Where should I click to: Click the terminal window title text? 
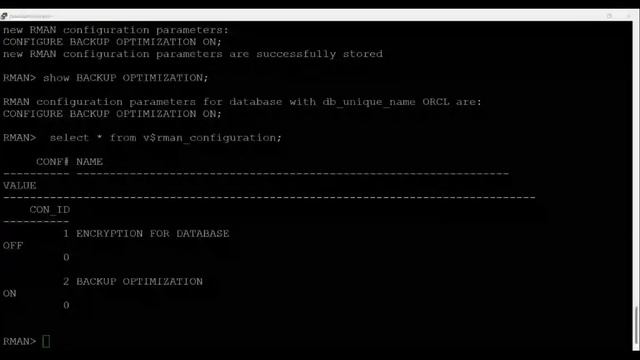click(30, 16)
